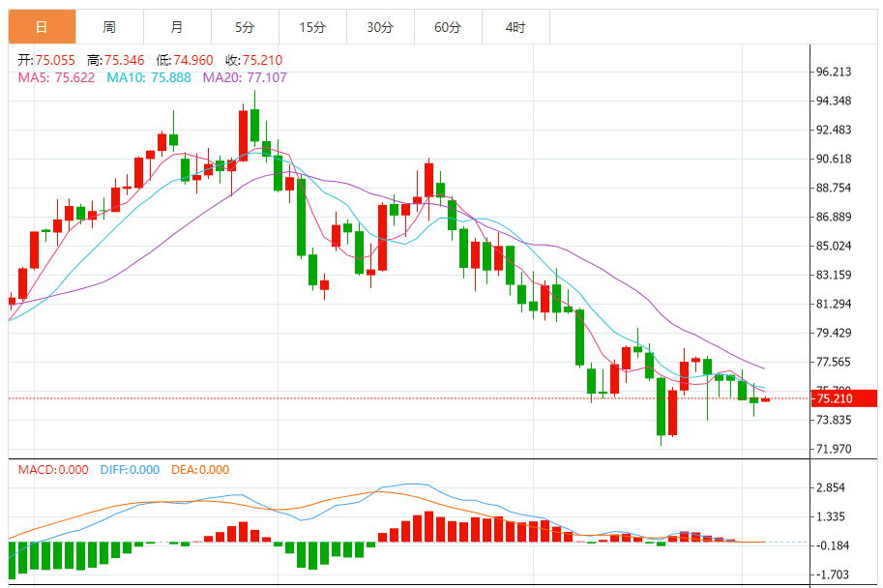883x588 pixels.
Task: Click the 81.294 price axis label
Action: click(x=834, y=304)
